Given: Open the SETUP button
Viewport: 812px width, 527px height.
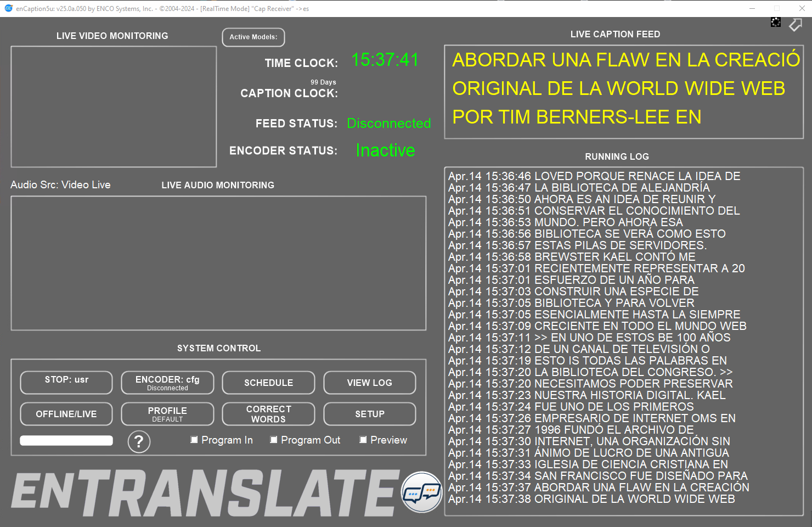Looking at the screenshot, I should click(370, 414).
